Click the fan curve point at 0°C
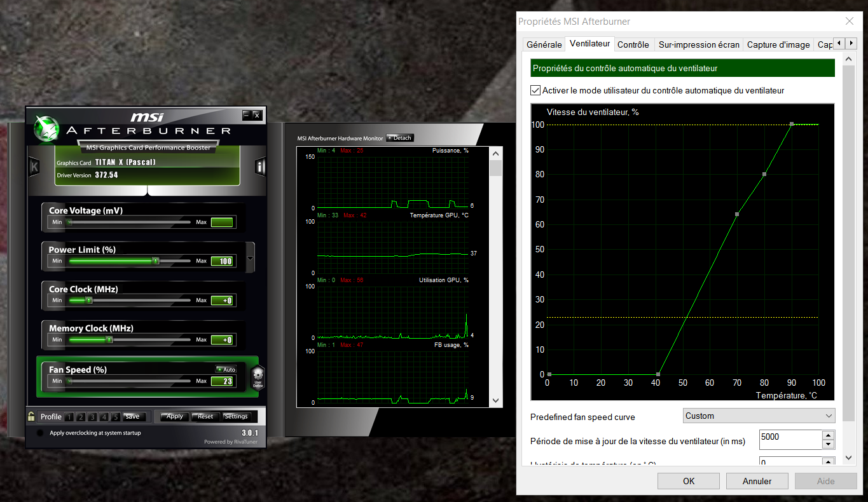 click(549, 374)
